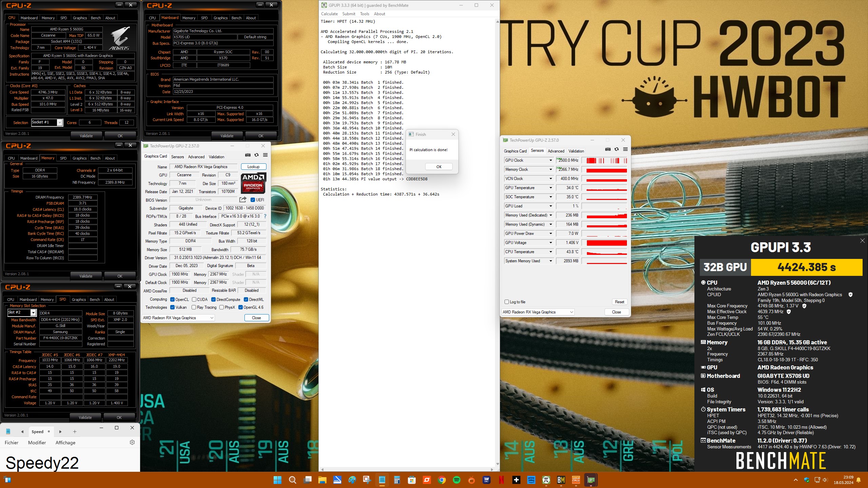Click Close in GPU-Z Sensors window
This screenshot has height=488, width=868.
coord(616,312)
